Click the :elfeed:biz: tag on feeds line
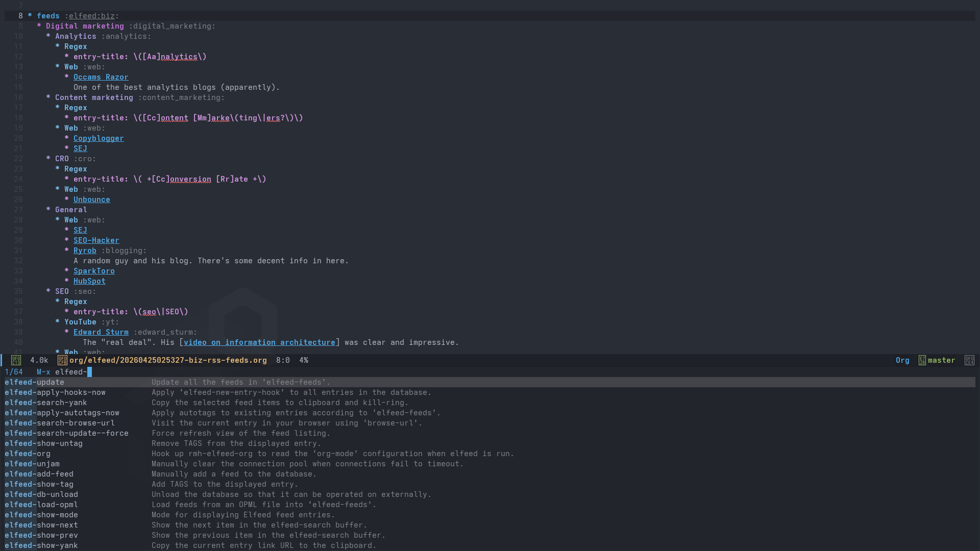 [92, 16]
